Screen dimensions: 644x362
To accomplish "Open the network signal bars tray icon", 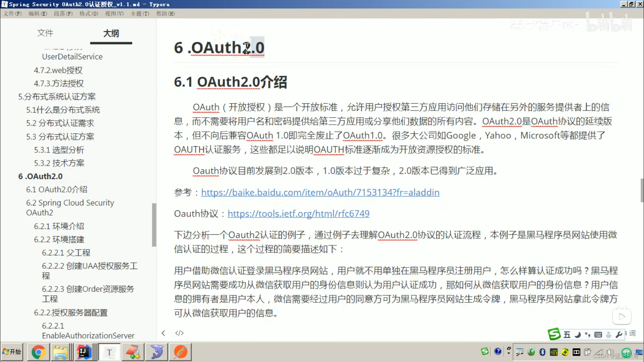I will coord(599,352).
